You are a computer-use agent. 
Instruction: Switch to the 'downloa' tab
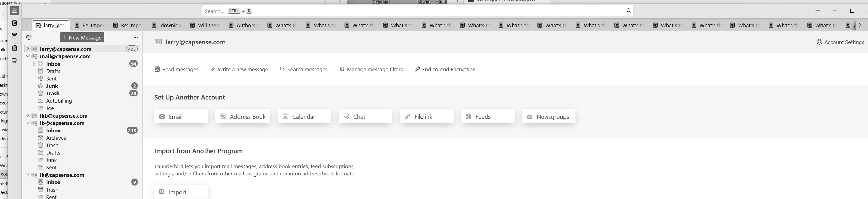click(167, 25)
